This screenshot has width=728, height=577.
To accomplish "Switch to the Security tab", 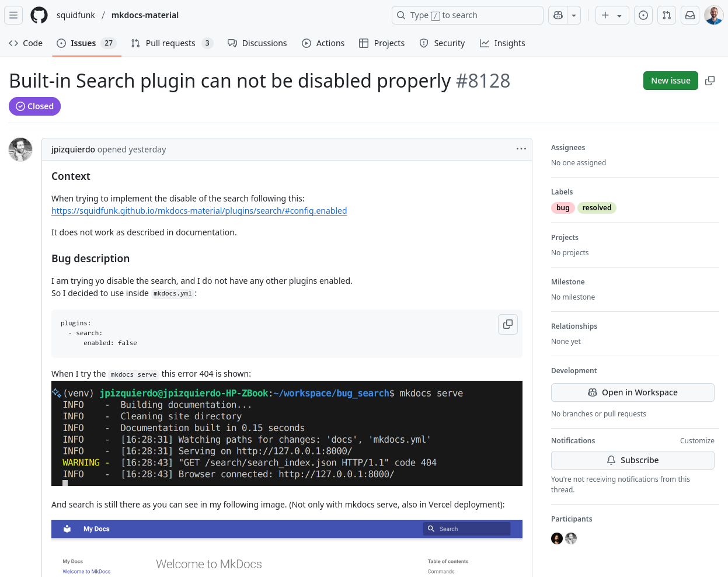I will pyautogui.click(x=443, y=43).
